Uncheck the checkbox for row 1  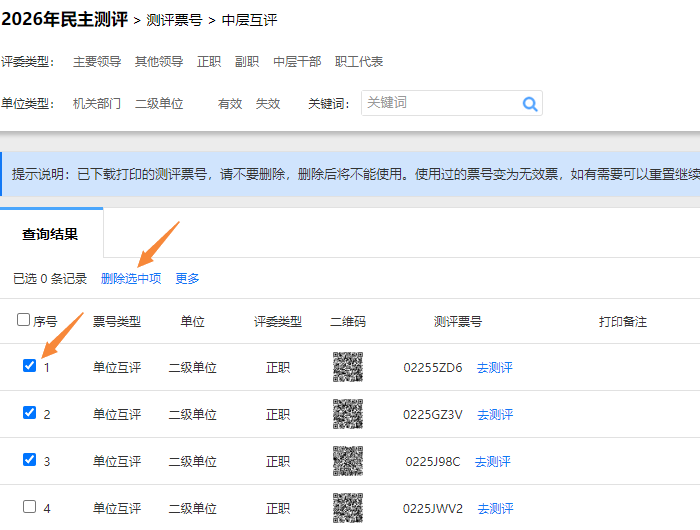pyautogui.click(x=29, y=366)
